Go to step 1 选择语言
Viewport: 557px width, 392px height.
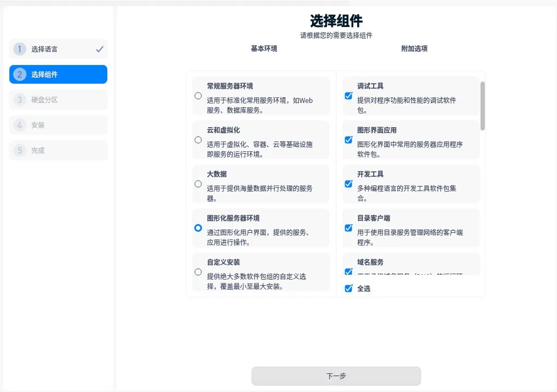[x=58, y=49]
